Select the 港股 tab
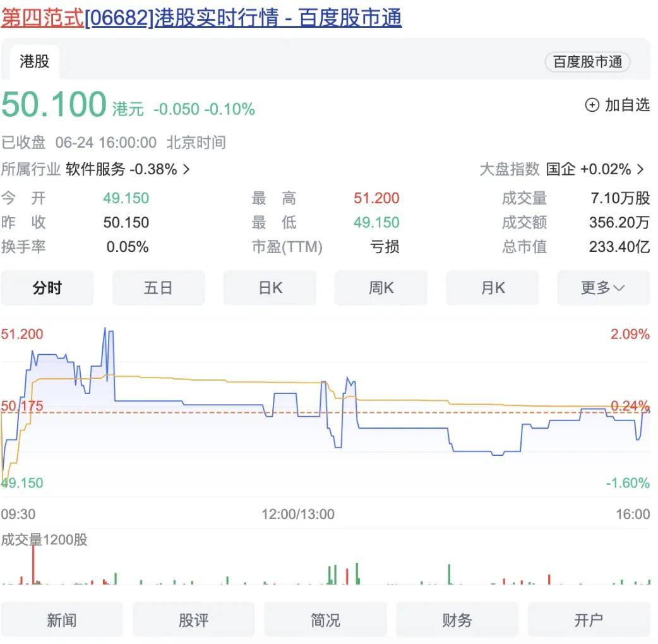The image size is (658, 644). (34, 62)
